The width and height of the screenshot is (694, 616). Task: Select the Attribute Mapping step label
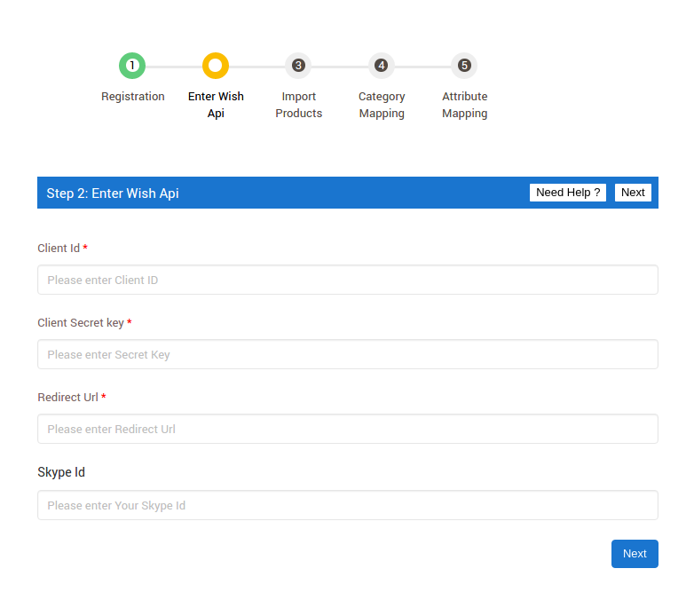click(x=465, y=105)
